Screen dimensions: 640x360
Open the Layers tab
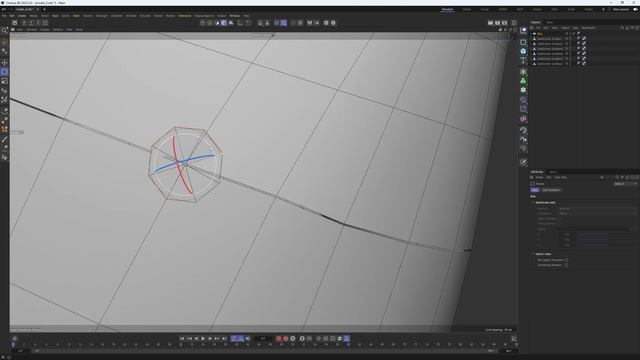pyautogui.click(x=552, y=172)
